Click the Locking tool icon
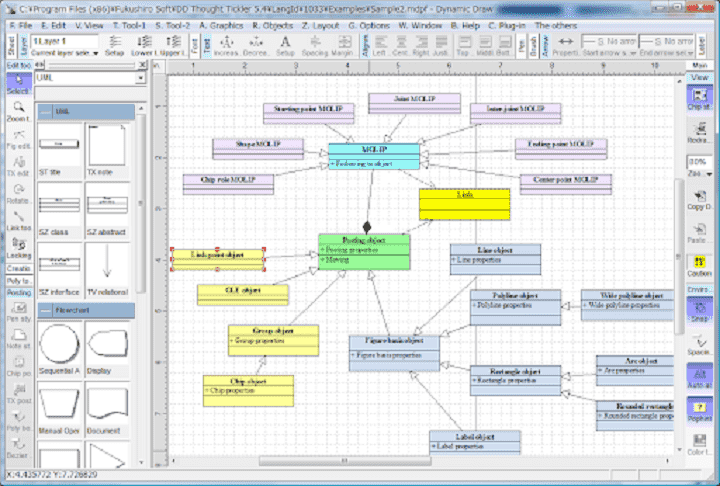Viewport: 720px width, 486px height. coord(19,248)
